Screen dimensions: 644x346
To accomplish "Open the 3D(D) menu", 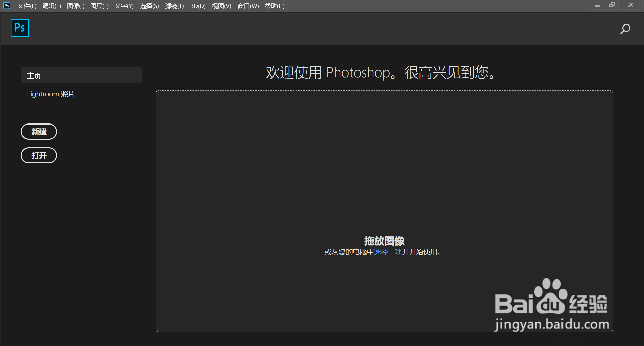I will pos(198,6).
